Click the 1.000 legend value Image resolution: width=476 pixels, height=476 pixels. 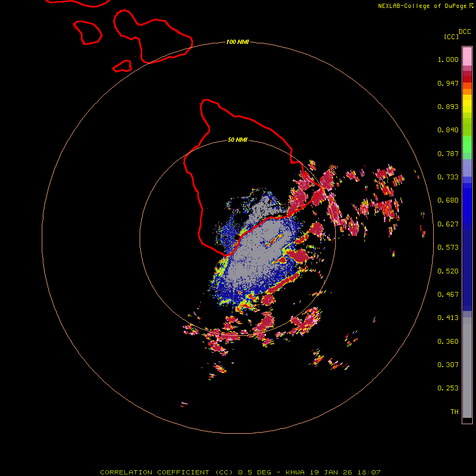[448, 59]
